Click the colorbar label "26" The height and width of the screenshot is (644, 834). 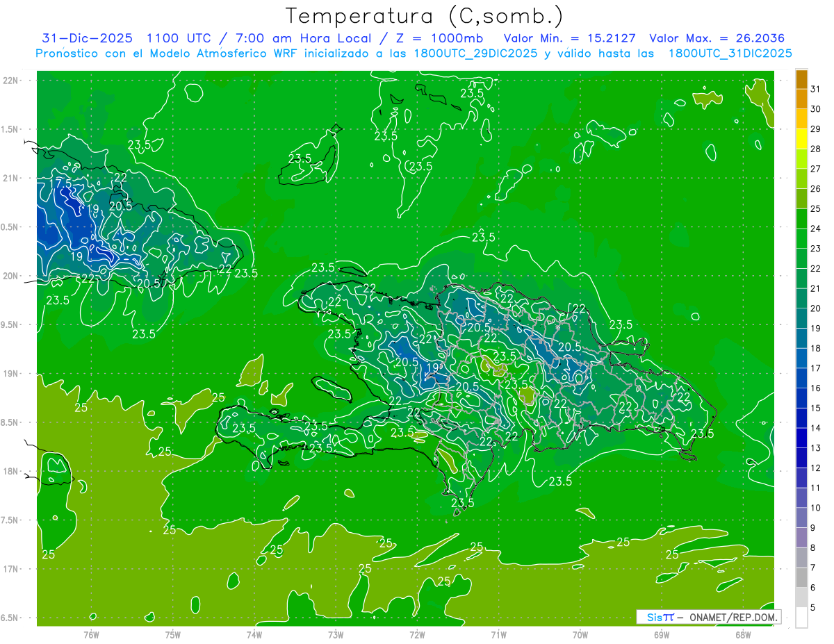pos(816,189)
